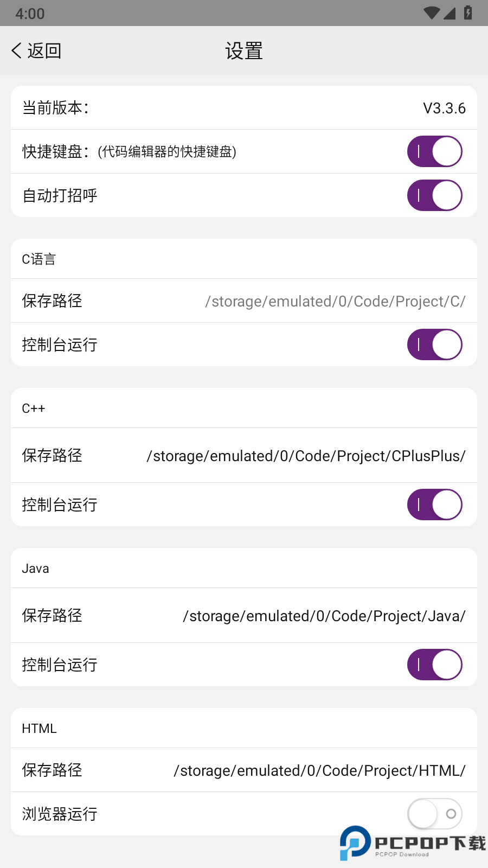Modify the HTML save path
This screenshot has height=868, width=488.
click(x=319, y=771)
